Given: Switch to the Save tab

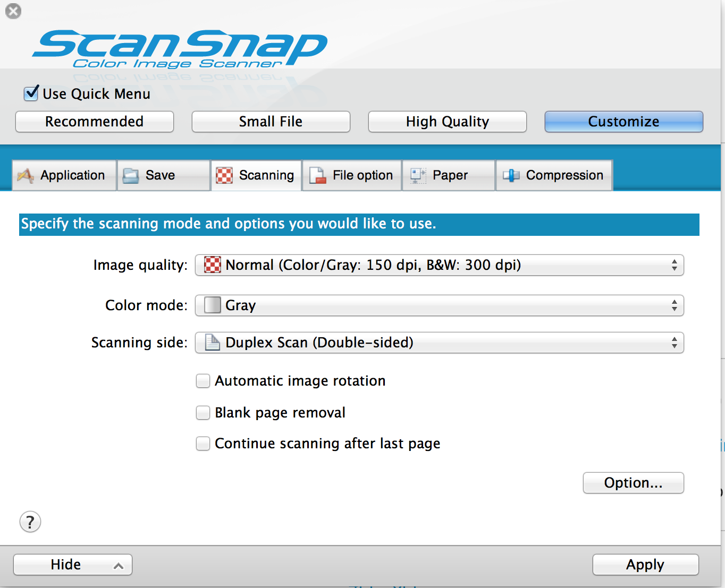Looking at the screenshot, I should (163, 175).
